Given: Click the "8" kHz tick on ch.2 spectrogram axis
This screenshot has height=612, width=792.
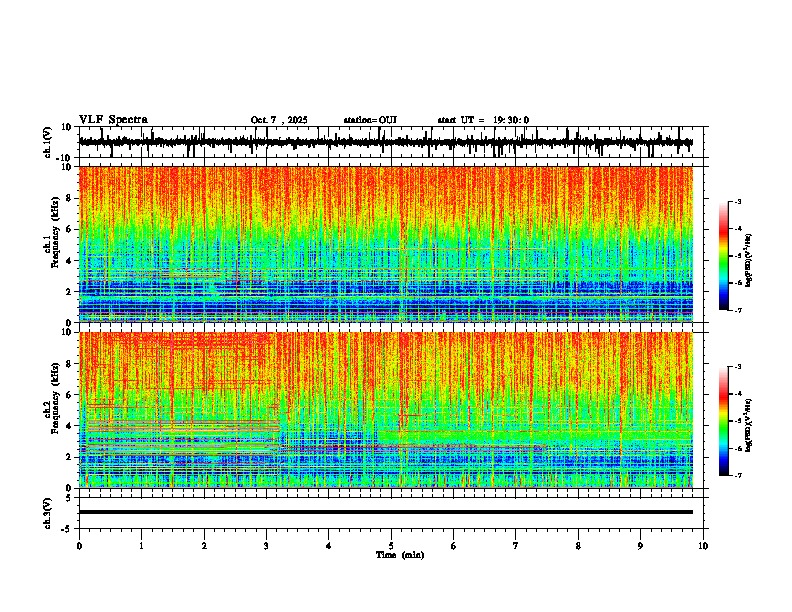Looking at the screenshot, I should [69, 364].
